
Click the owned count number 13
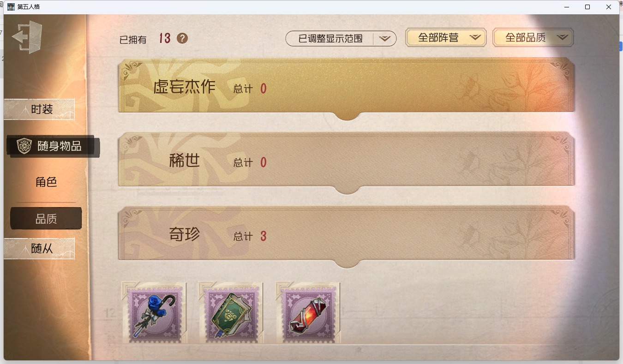tap(165, 38)
